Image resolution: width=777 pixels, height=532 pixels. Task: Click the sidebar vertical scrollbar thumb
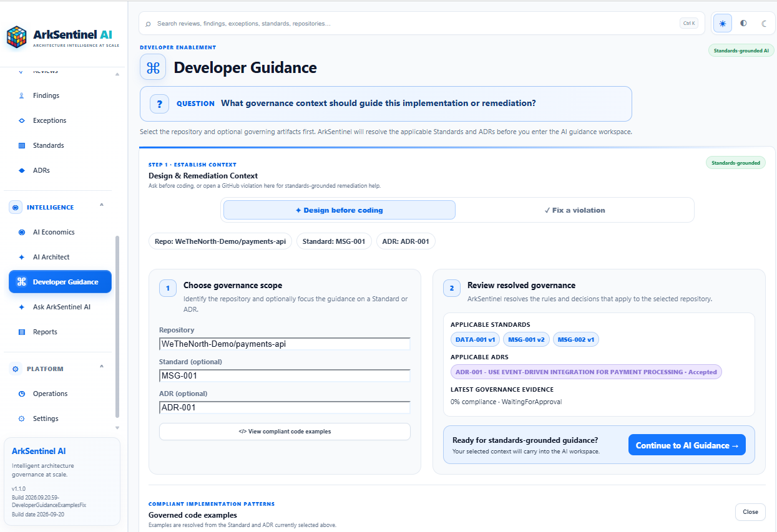[117, 326]
